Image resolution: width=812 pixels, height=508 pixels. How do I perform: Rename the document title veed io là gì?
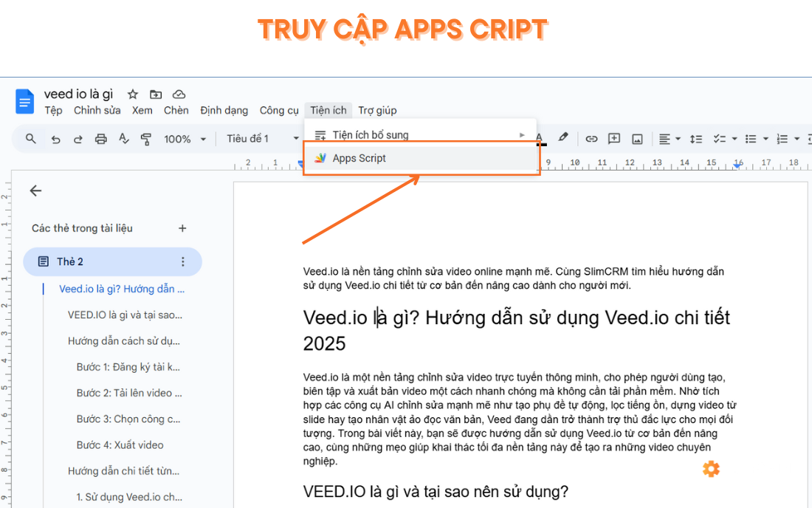click(x=78, y=94)
